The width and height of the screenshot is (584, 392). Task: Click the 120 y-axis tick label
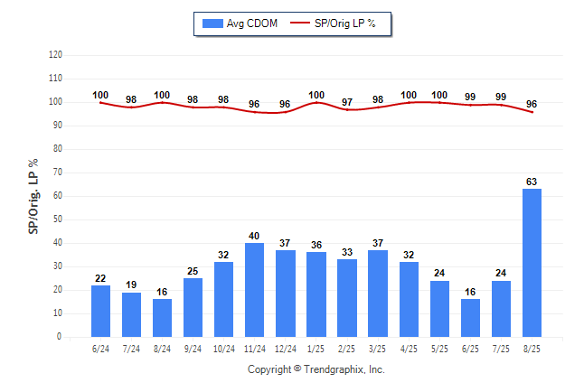click(55, 55)
